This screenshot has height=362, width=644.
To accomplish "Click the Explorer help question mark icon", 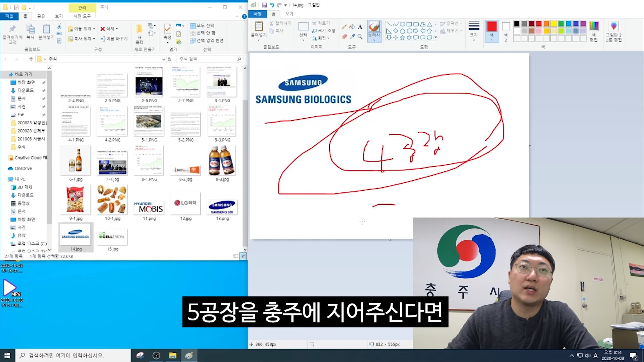I will click(244, 16).
